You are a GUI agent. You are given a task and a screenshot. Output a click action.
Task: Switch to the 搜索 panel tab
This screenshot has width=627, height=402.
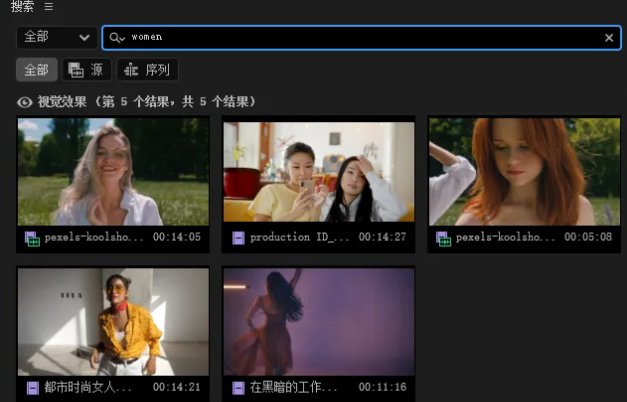point(21,6)
